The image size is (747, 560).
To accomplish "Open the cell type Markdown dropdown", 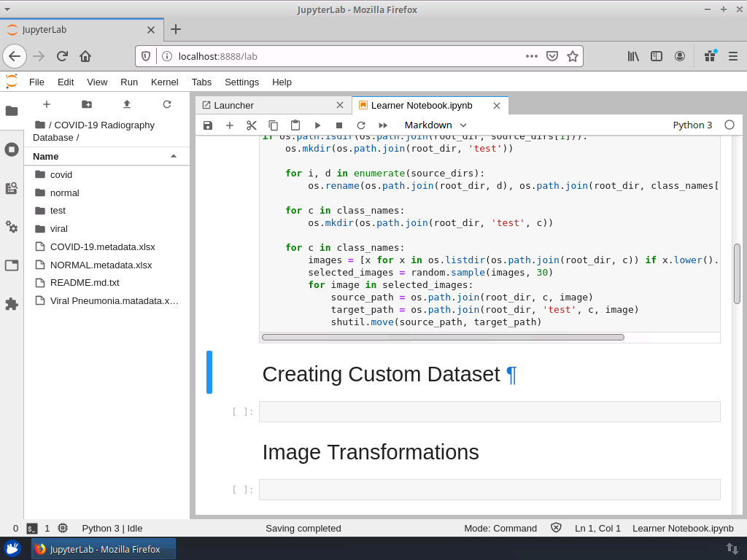I will click(x=436, y=125).
